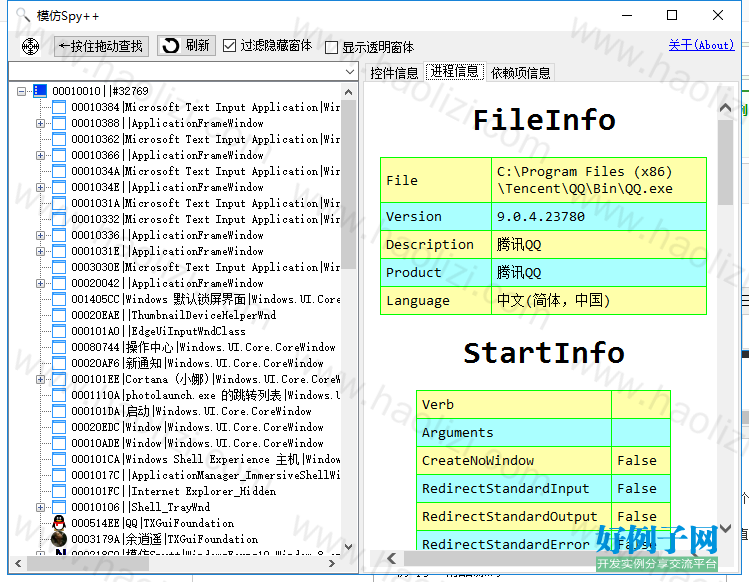
Task: Select tree row 000101FC Internet Explorer_Hidden
Action: pyautogui.click(x=173, y=491)
